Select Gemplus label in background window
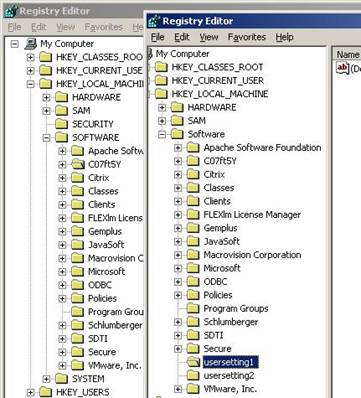 pyautogui.click(x=105, y=231)
